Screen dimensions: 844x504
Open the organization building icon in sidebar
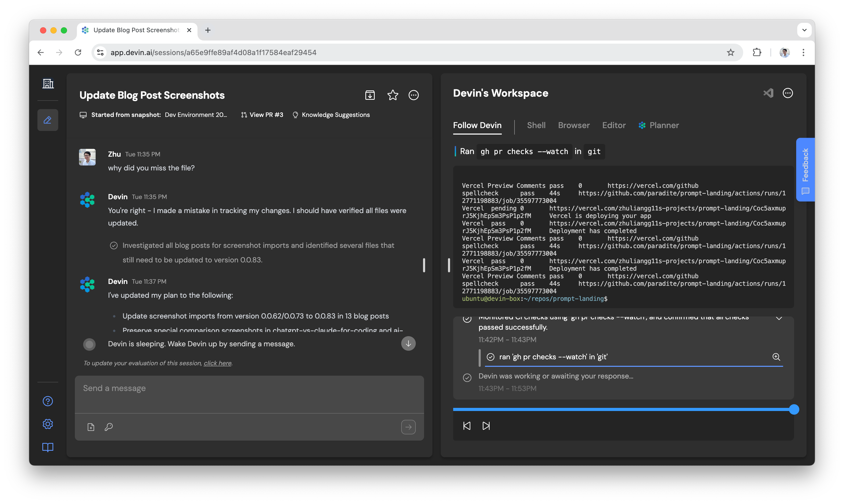[48, 84]
